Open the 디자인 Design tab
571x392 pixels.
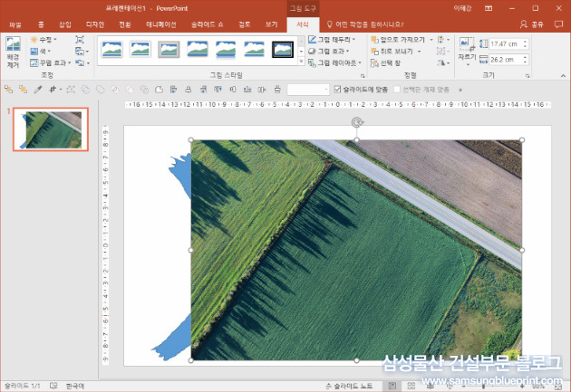95,24
